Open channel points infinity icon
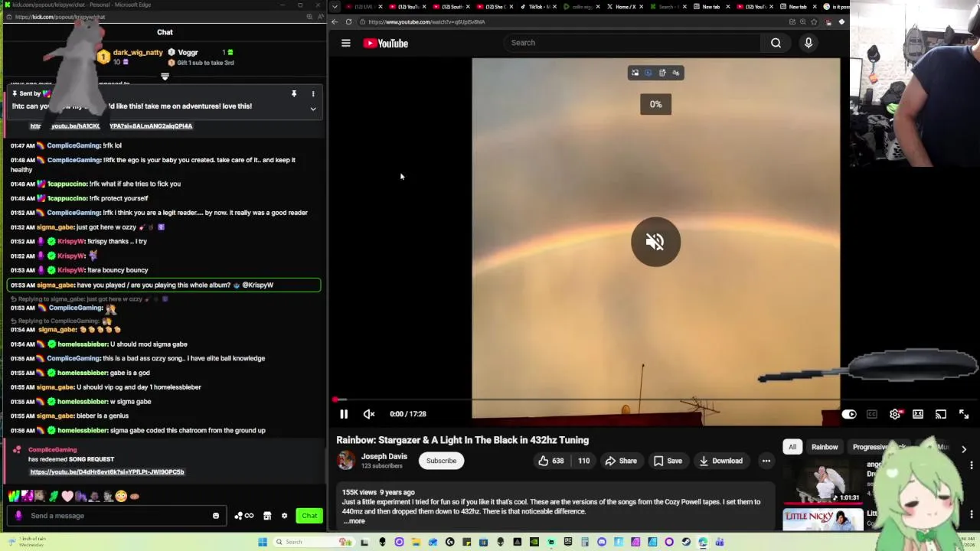The height and width of the screenshot is (551, 980). (244, 516)
